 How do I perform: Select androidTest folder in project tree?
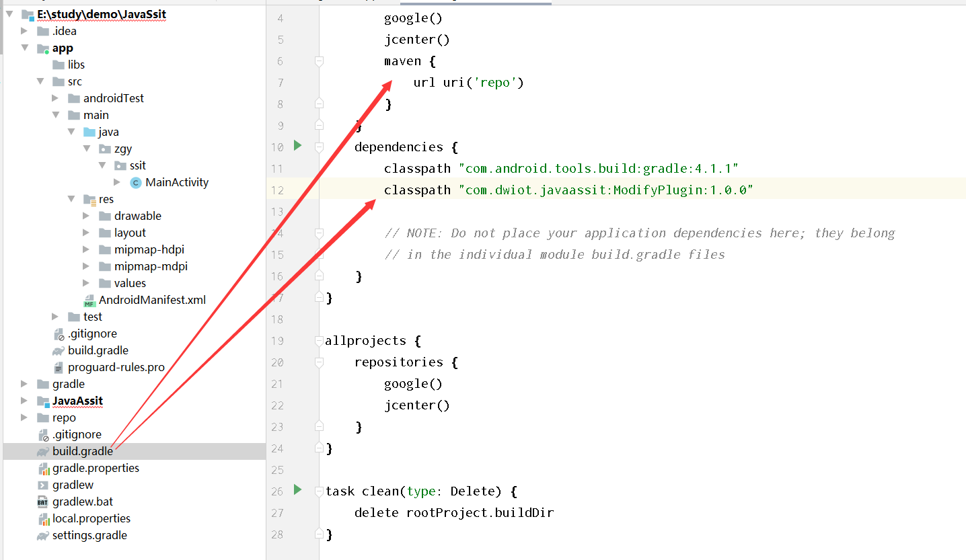114,98
